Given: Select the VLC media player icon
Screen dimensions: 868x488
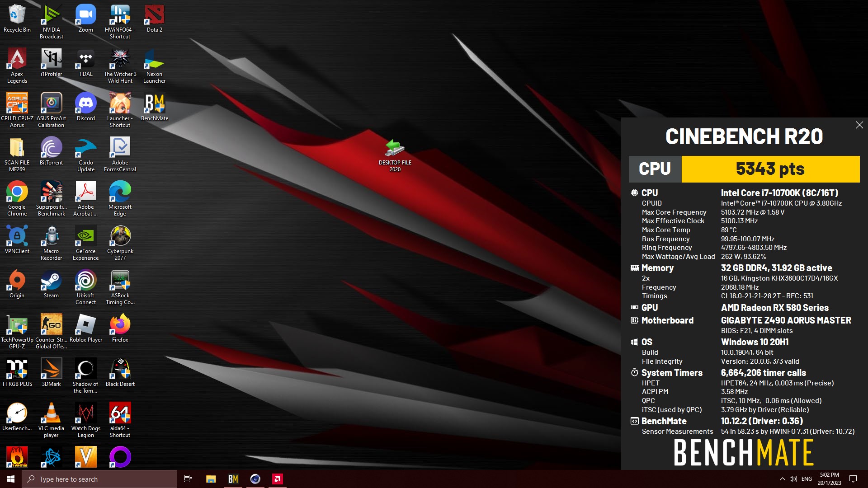Looking at the screenshot, I should [x=52, y=421].
